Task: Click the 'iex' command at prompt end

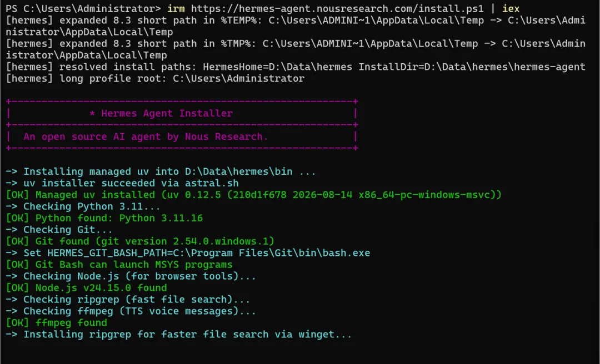Action: (x=511, y=8)
